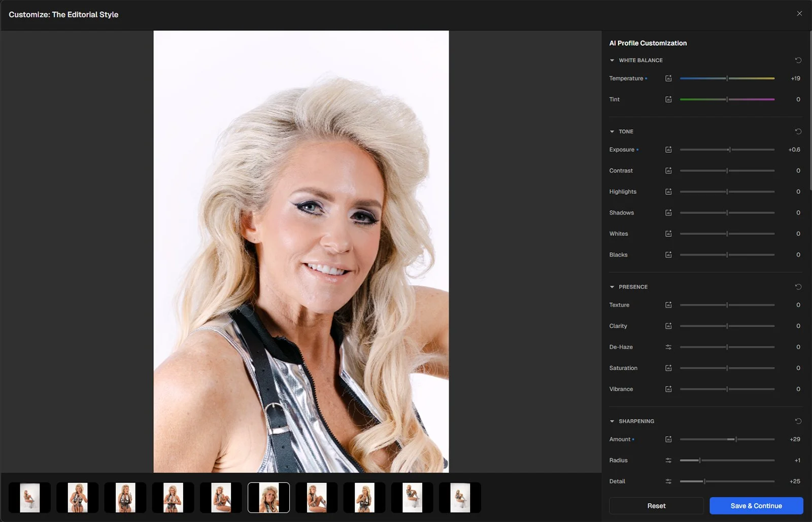Select the last filmstrip thumbnail
Screen dimensions: 812x522
pyautogui.click(x=460, y=498)
